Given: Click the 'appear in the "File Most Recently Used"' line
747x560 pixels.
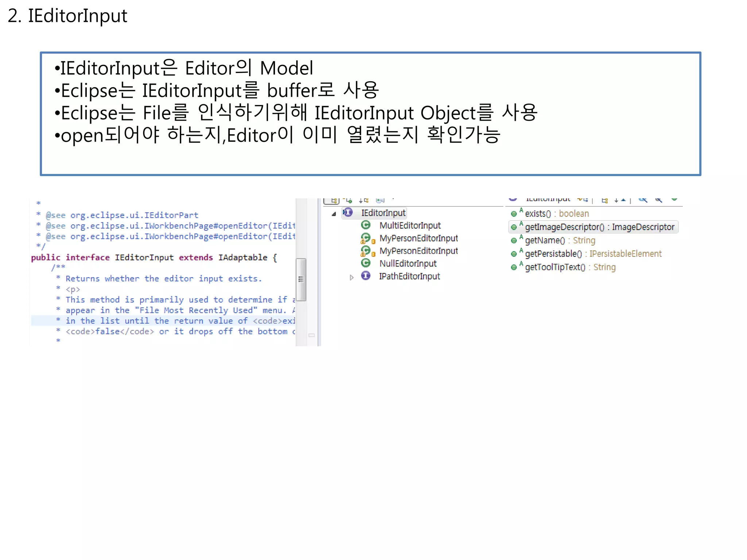Looking at the screenshot, I should click(175, 310).
